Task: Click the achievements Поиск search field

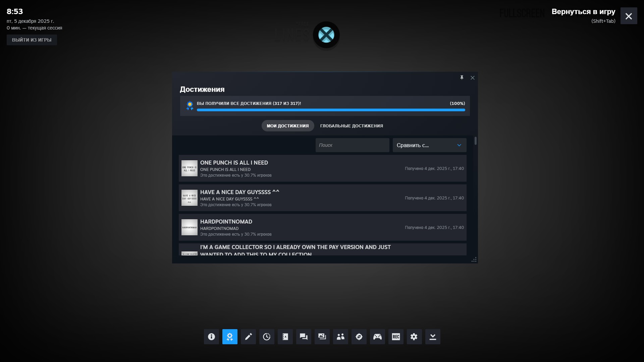Action: click(x=352, y=145)
